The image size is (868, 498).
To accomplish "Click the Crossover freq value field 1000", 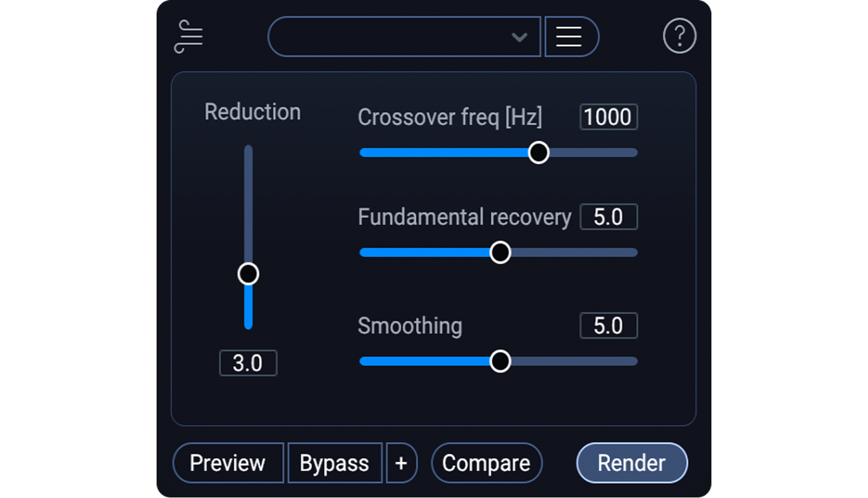I will click(x=608, y=117).
